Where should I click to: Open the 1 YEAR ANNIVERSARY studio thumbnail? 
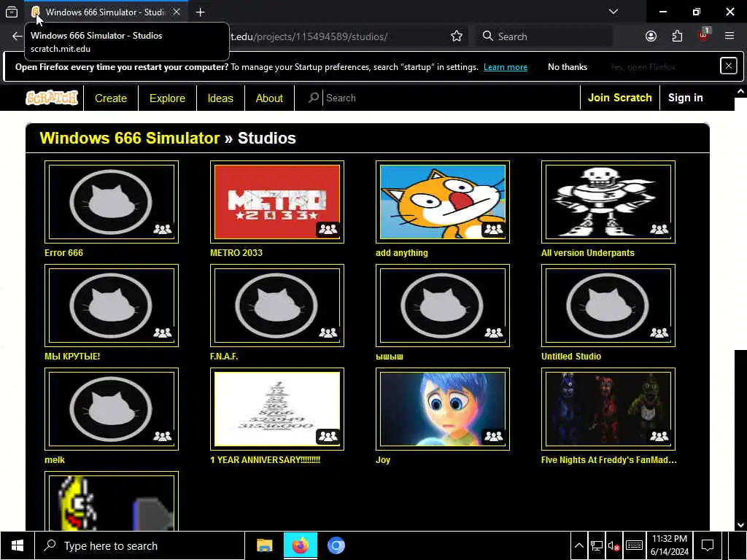[276, 409]
